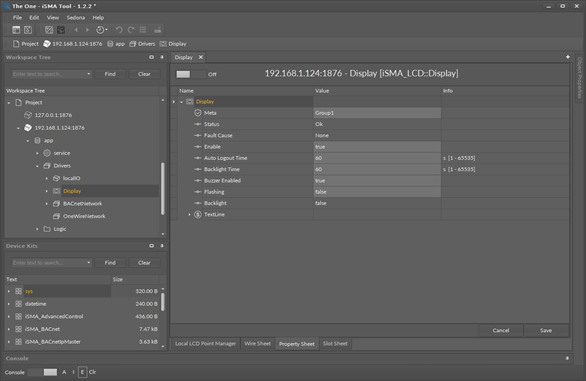Click the list view icon in the toolbar
Viewport: 586px width, 381px height.
coord(143,30)
